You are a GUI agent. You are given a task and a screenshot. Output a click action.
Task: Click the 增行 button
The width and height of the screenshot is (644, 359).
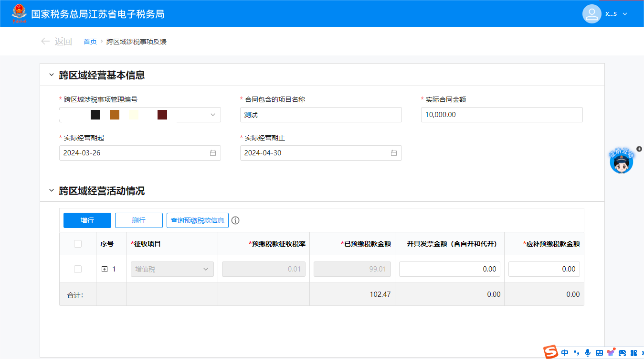point(87,220)
